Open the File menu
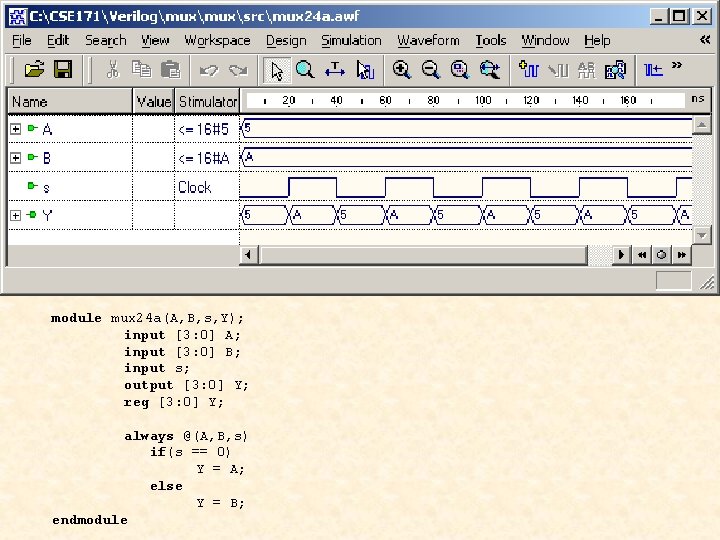Image resolution: width=720 pixels, height=540 pixels. coord(22,40)
